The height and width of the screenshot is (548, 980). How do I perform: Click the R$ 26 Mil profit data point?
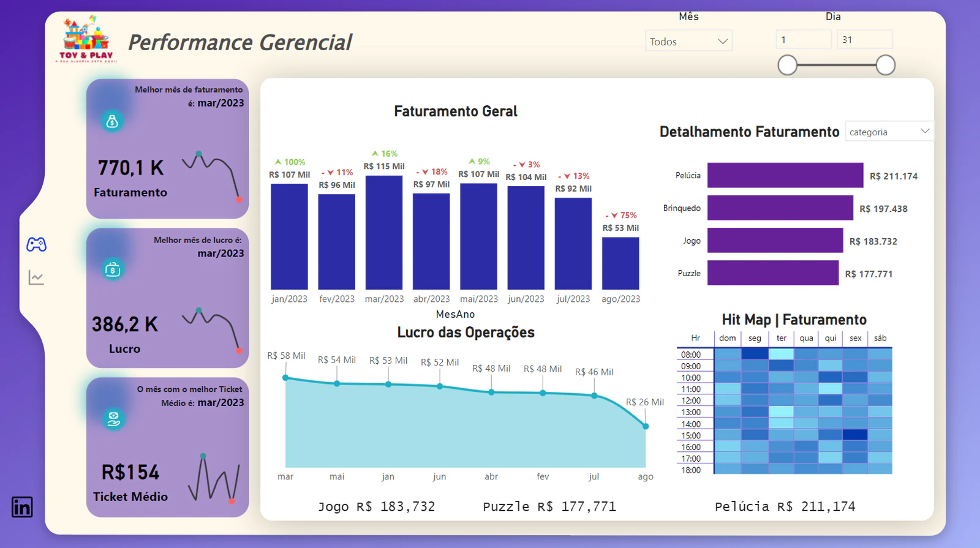(646, 426)
